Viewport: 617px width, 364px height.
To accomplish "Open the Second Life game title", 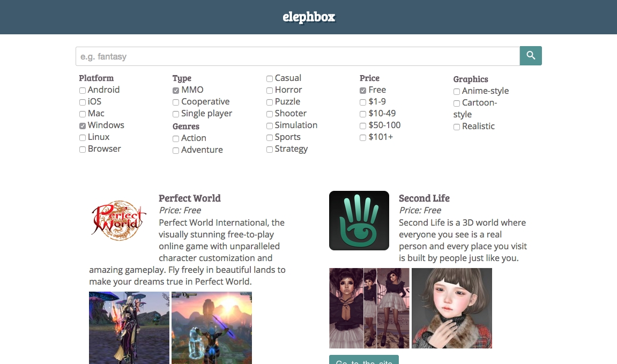I will 424,198.
